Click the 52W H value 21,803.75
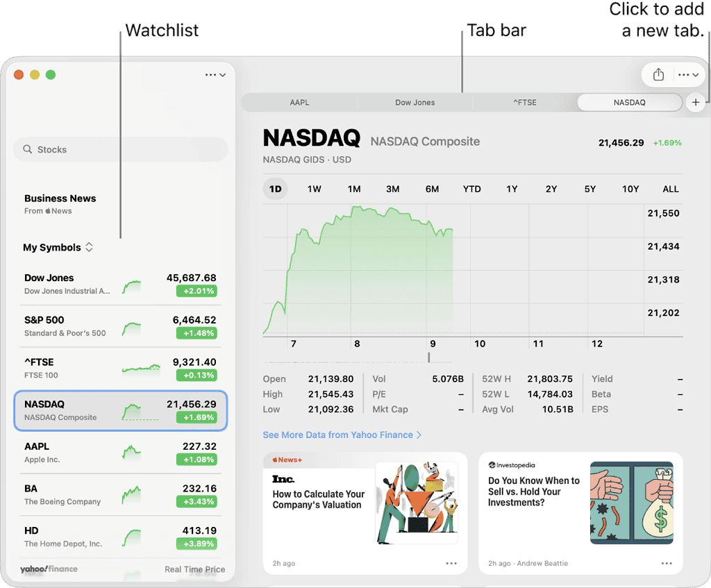This screenshot has width=711, height=588. point(550,379)
